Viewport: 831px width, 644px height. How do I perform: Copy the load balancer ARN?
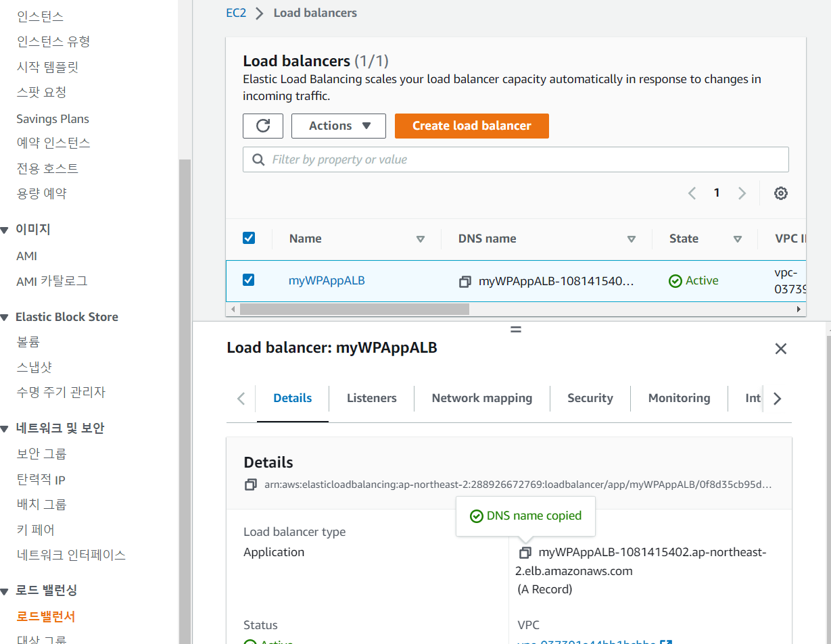click(x=251, y=485)
